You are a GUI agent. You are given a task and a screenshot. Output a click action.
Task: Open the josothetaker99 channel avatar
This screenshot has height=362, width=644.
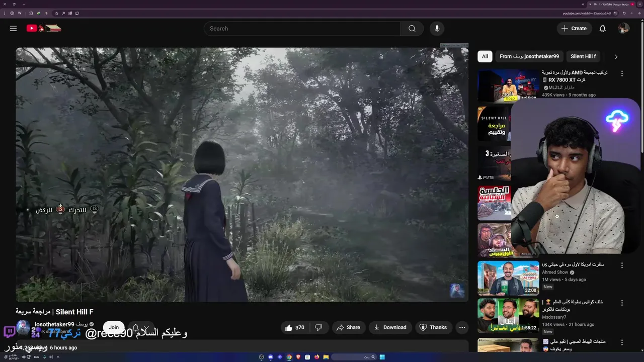(x=23, y=328)
